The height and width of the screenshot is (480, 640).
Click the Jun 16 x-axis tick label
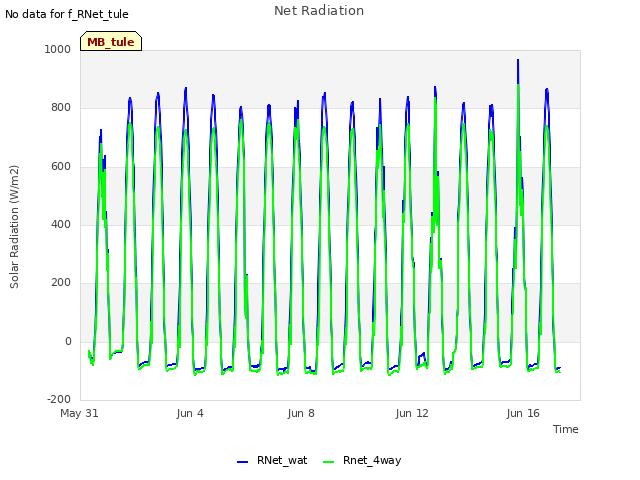[523, 413]
